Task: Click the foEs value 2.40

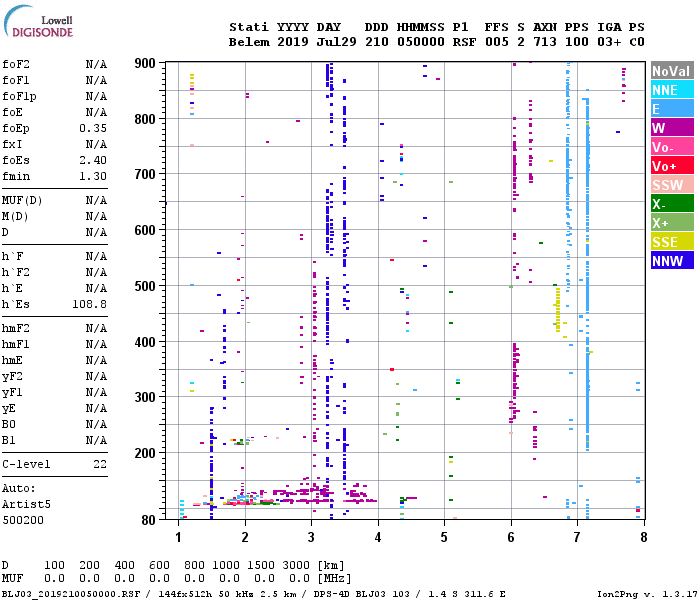Action: (x=93, y=160)
